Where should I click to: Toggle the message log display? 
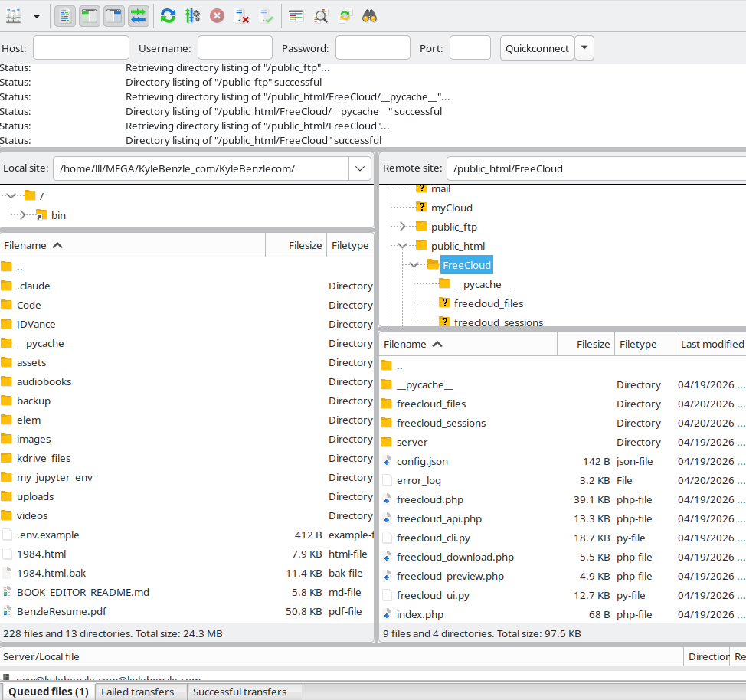pos(65,15)
